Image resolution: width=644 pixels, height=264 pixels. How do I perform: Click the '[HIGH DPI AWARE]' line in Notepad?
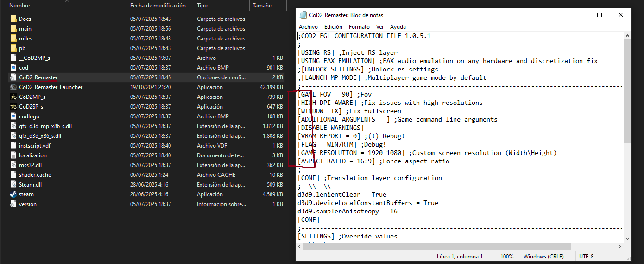pyautogui.click(x=390, y=103)
